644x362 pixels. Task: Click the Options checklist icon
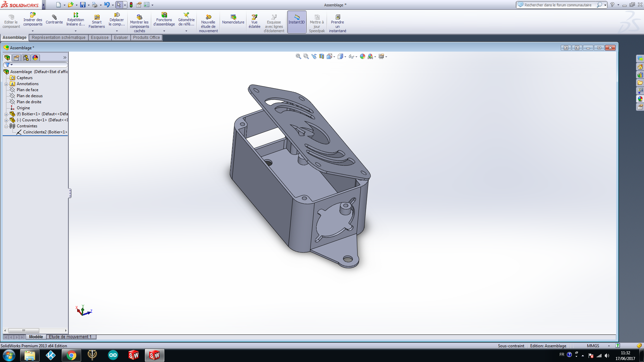(147, 5)
